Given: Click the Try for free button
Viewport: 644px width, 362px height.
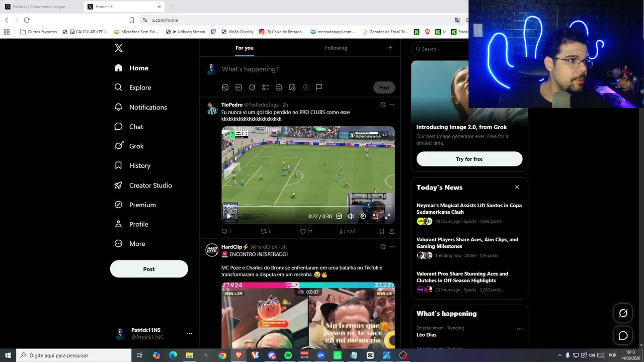Looking at the screenshot, I should click(469, 159).
